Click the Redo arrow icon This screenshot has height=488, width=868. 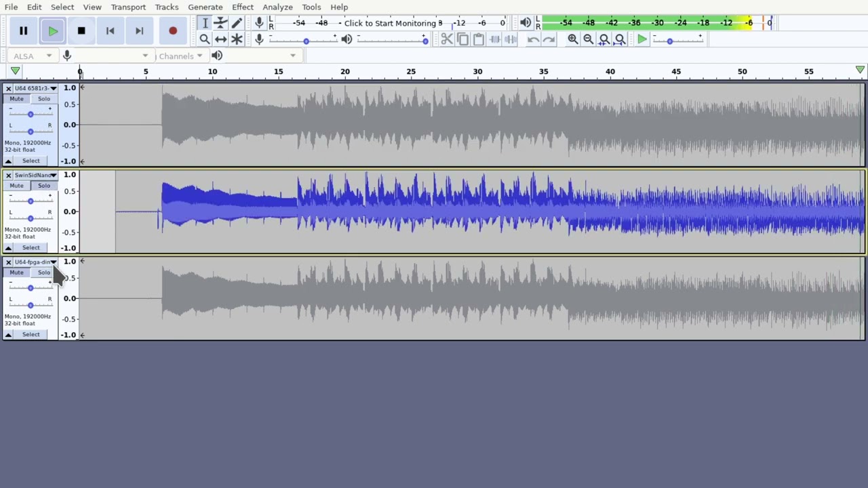[x=549, y=39]
